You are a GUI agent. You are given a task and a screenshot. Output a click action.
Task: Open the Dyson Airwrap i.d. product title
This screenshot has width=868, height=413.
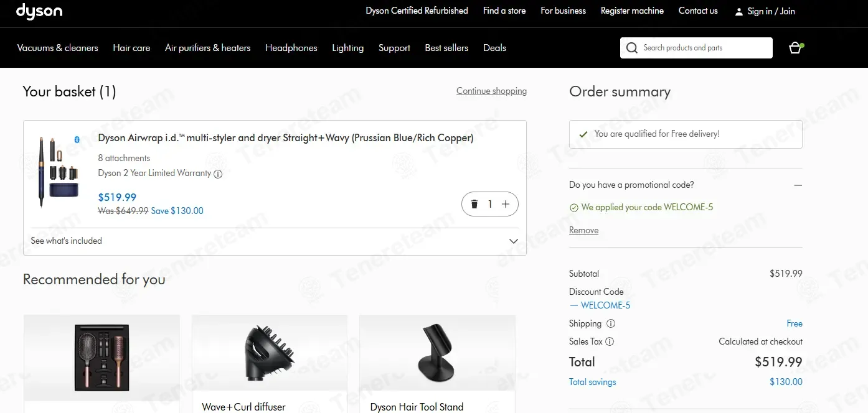point(286,138)
